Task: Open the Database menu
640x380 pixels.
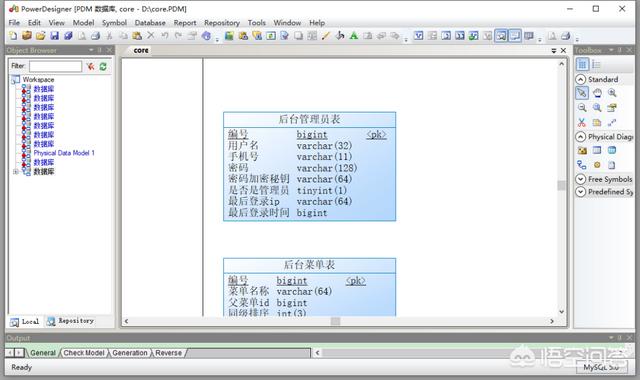Action: [150, 23]
